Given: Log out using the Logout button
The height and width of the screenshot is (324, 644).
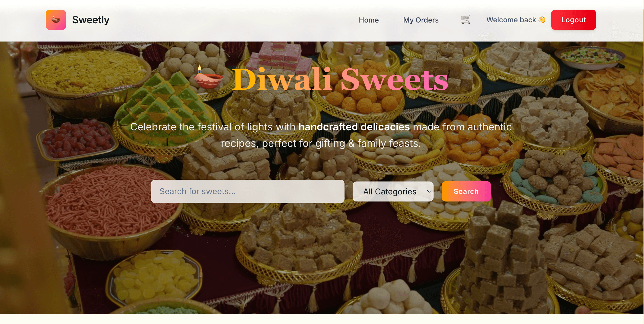Looking at the screenshot, I should pos(574,20).
